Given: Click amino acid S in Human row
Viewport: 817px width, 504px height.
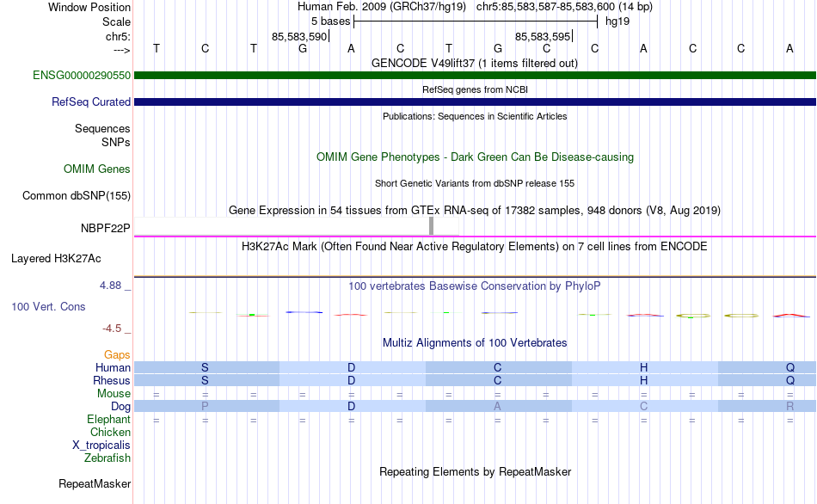Looking at the screenshot, I should click(x=205, y=367).
